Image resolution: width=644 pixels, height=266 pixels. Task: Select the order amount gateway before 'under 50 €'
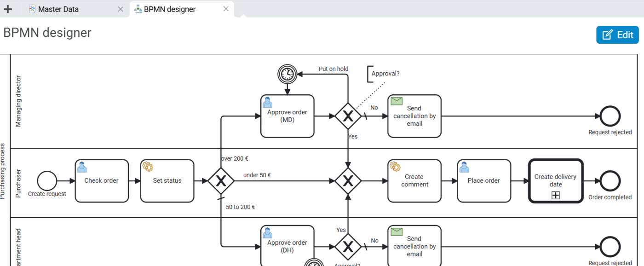pos(221,181)
